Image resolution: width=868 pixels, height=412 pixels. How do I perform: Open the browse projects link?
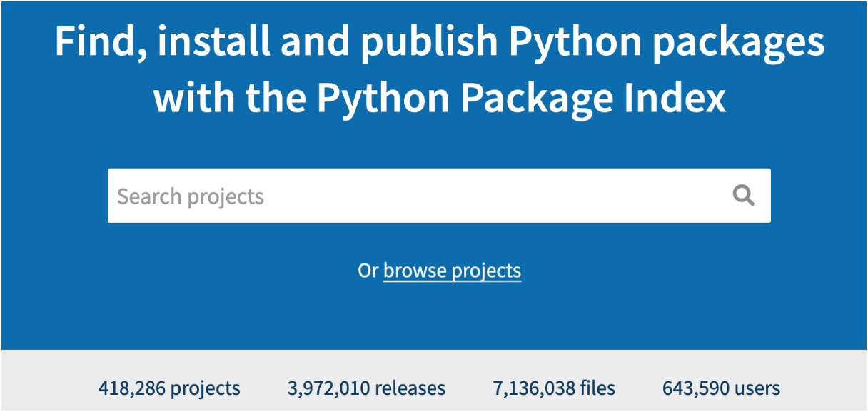point(452,271)
